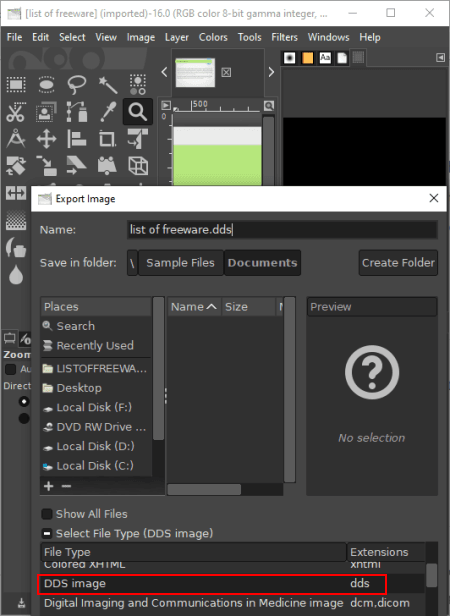
Task: Choose the DDS image file type row
Action: (232, 583)
